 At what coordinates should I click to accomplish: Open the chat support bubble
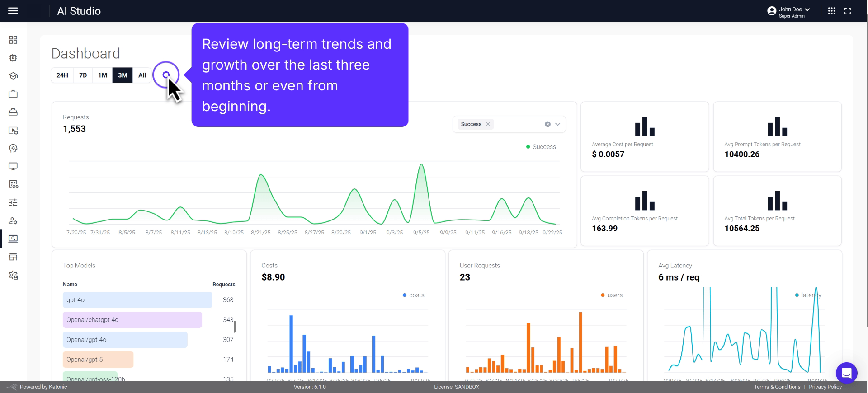[846, 373]
